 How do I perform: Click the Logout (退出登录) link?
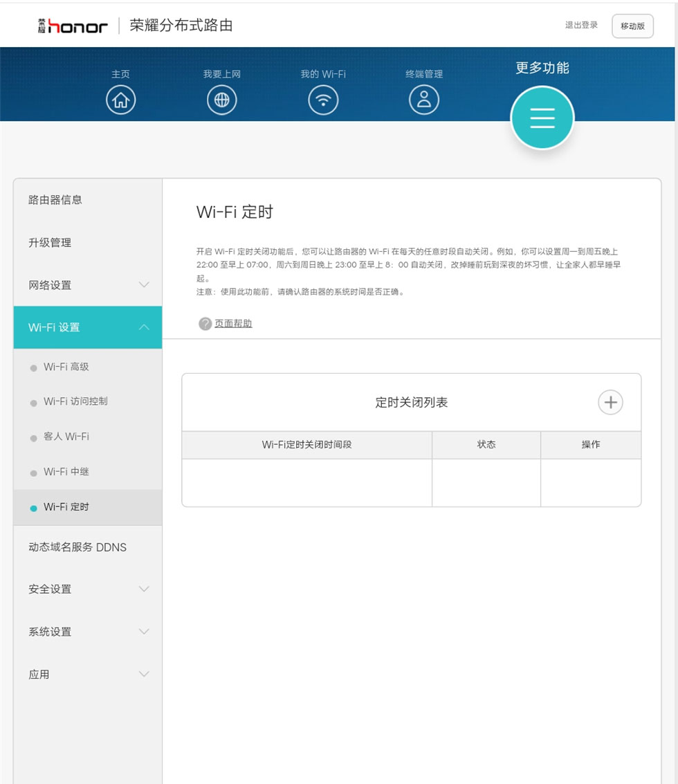tap(581, 25)
